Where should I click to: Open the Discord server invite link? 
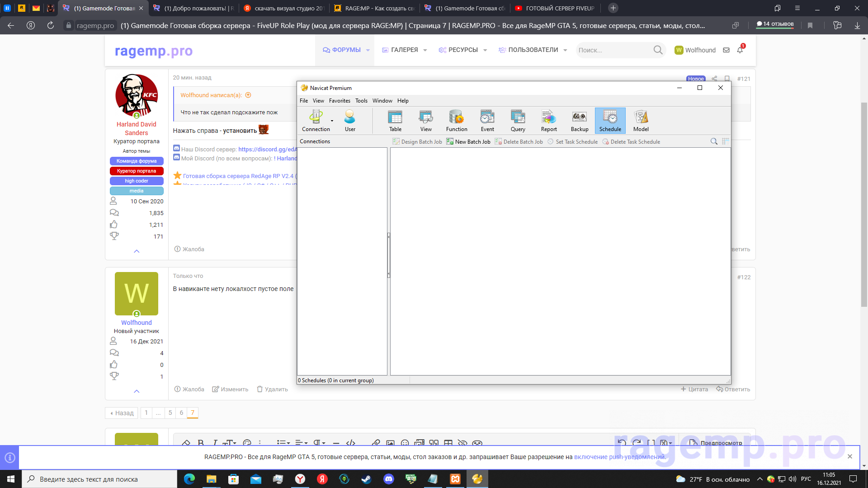[x=267, y=150]
